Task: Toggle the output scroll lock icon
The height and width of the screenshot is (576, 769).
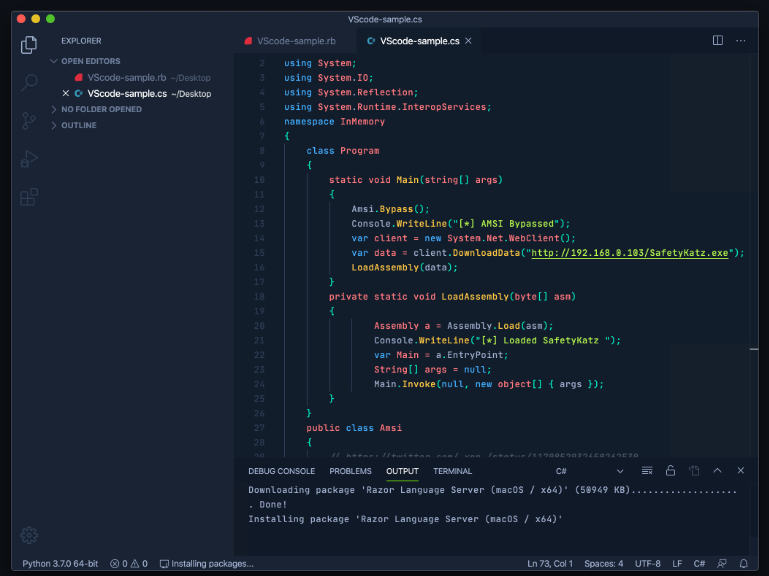Action: (670, 471)
